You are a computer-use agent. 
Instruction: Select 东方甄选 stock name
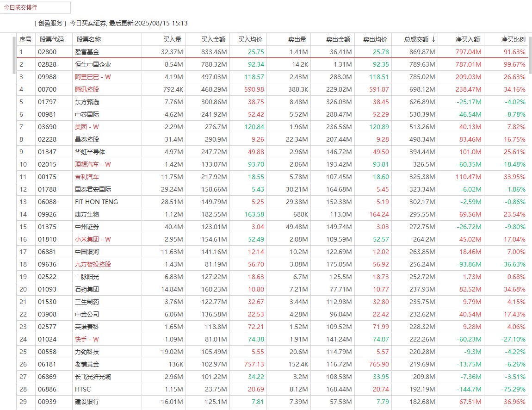pyautogui.click(x=87, y=102)
